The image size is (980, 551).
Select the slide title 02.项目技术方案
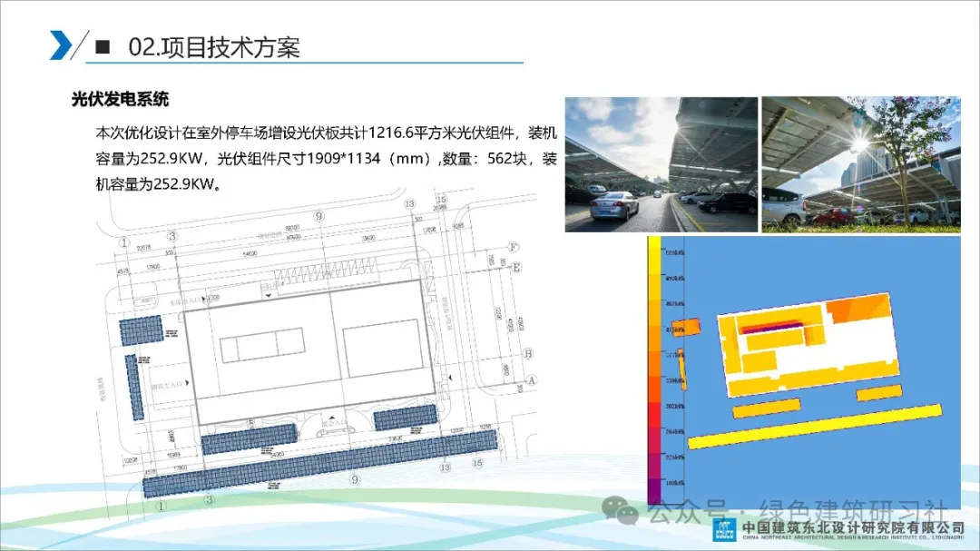point(214,47)
